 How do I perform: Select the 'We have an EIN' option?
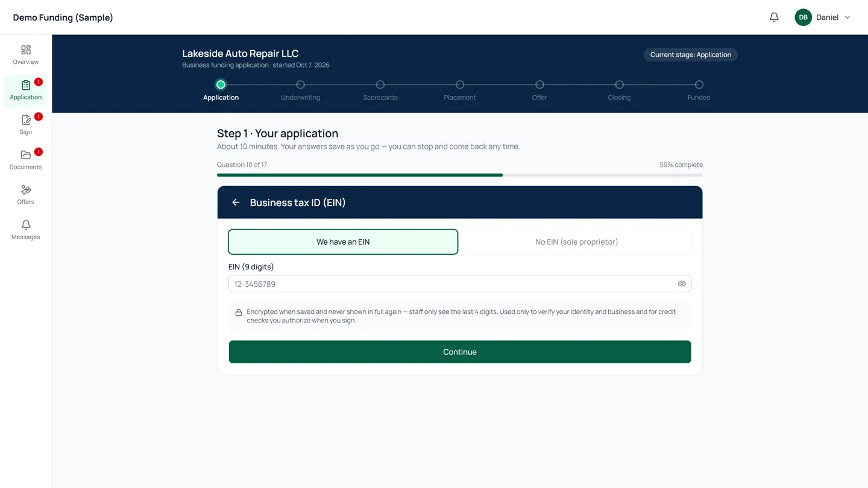click(x=343, y=242)
